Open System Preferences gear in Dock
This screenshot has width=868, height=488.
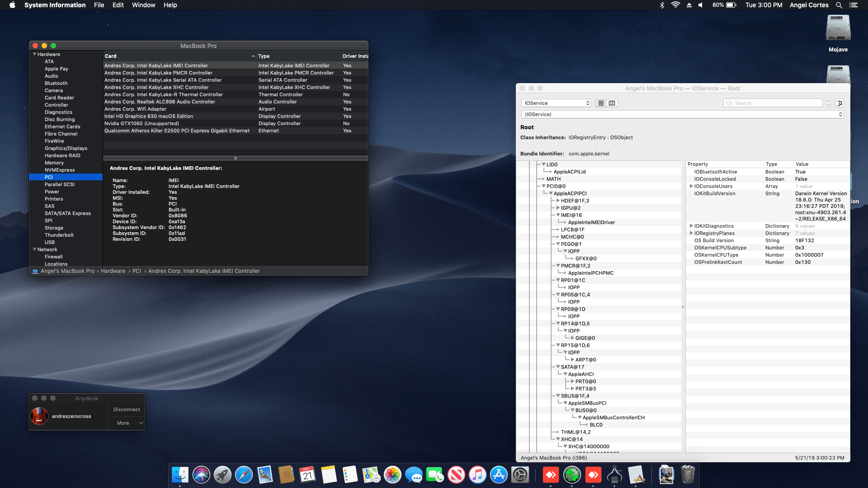pyautogui.click(x=520, y=475)
